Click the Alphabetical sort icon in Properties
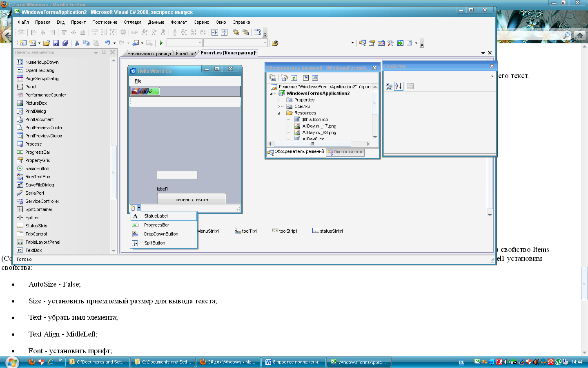This screenshot has width=588, height=368. coord(399,86)
